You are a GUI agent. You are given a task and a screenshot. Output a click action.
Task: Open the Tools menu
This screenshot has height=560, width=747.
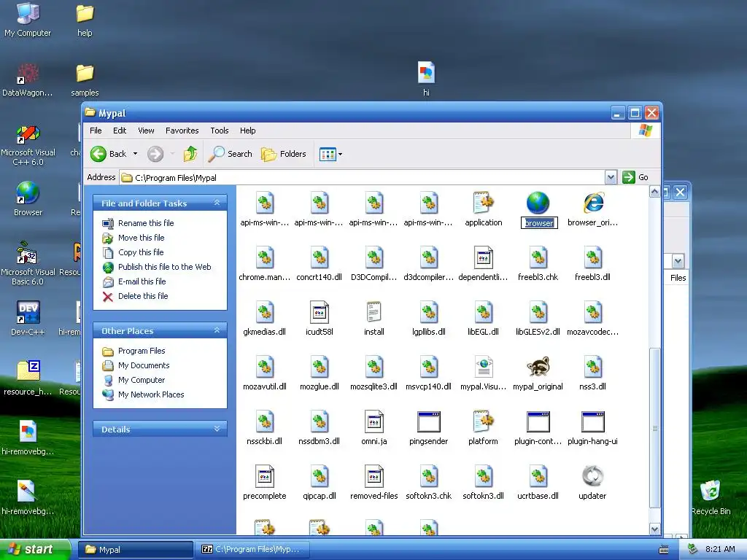[219, 131]
